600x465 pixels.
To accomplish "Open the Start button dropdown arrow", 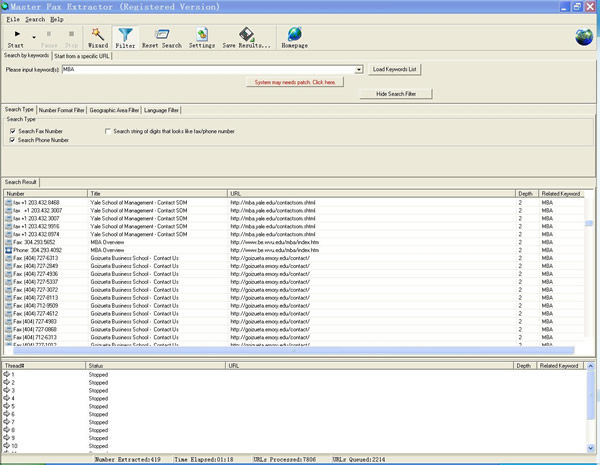I will point(33,37).
